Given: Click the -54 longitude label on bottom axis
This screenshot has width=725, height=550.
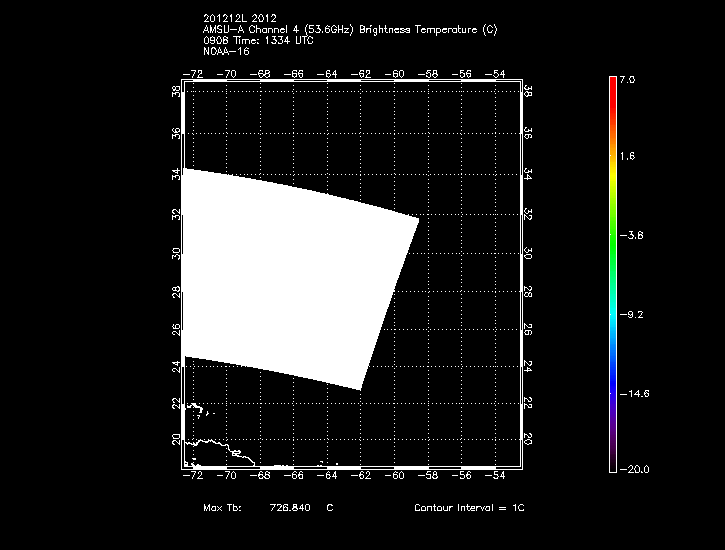Looking at the screenshot, I should [495, 478].
